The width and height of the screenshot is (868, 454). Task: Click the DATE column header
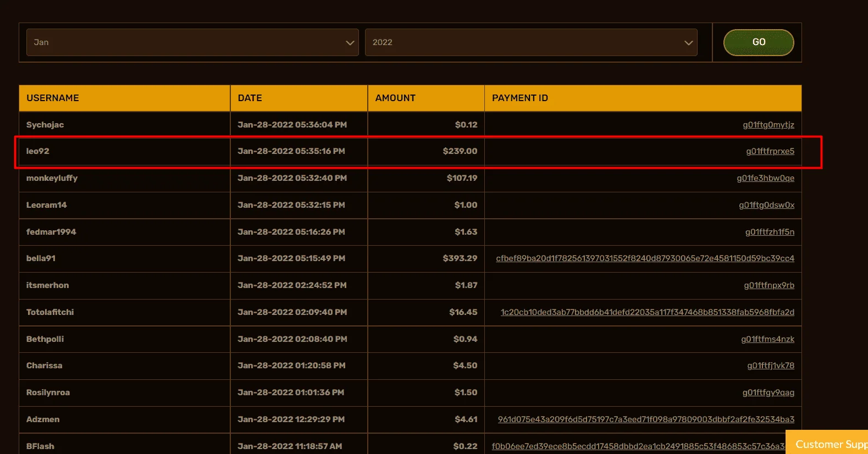[299, 98]
